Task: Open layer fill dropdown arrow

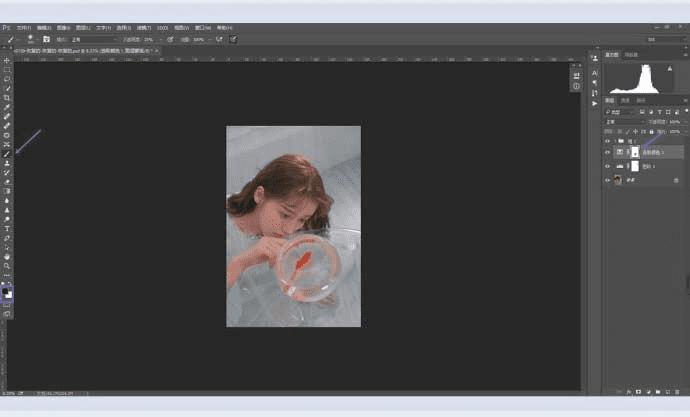Action: click(x=686, y=132)
